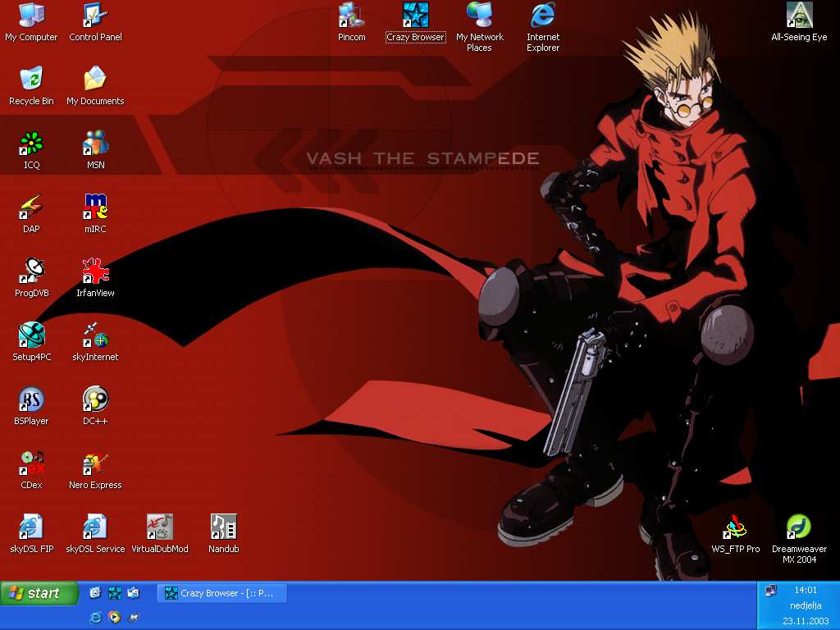This screenshot has width=840, height=630.
Task: Select the BSPlayer desktop icon
Action: point(31,400)
